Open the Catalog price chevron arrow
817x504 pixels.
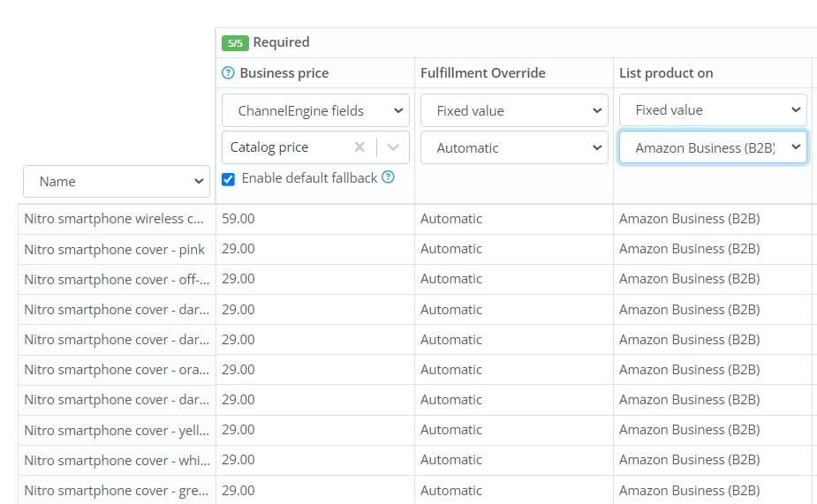pos(394,147)
